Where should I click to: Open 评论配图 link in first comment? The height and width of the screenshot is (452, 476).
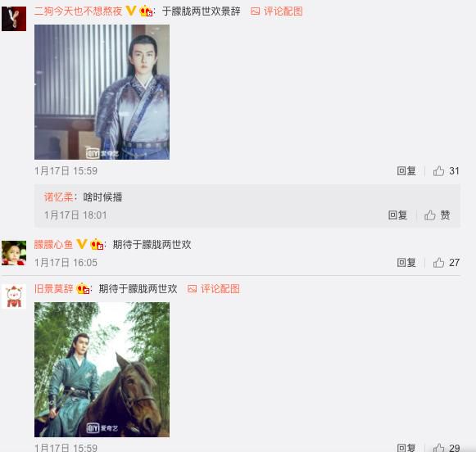click(277, 11)
